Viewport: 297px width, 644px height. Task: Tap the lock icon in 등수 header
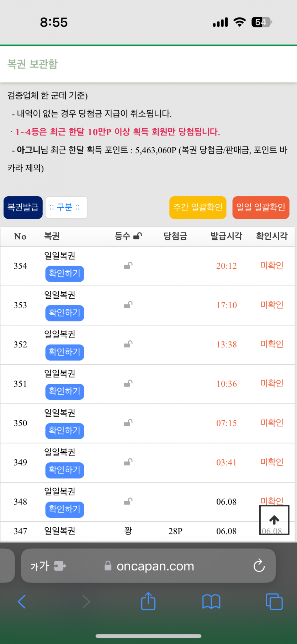click(138, 236)
